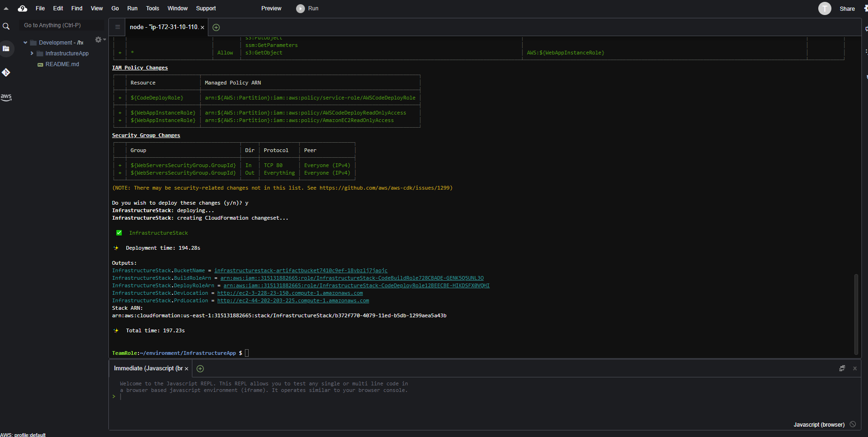Click the 'Deployment time: 194.28s' text
The width and height of the screenshot is (868, 437).
tap(163, 248)
